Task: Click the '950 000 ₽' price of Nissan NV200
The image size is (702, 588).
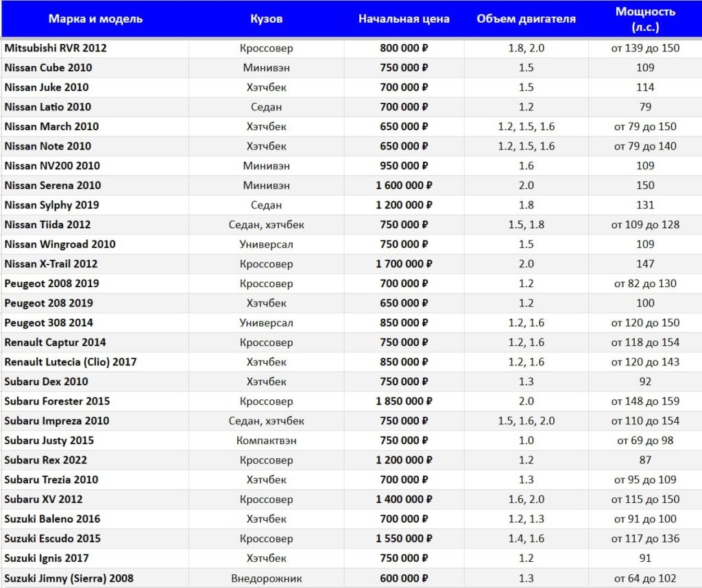Action: [x=404, y=166]
